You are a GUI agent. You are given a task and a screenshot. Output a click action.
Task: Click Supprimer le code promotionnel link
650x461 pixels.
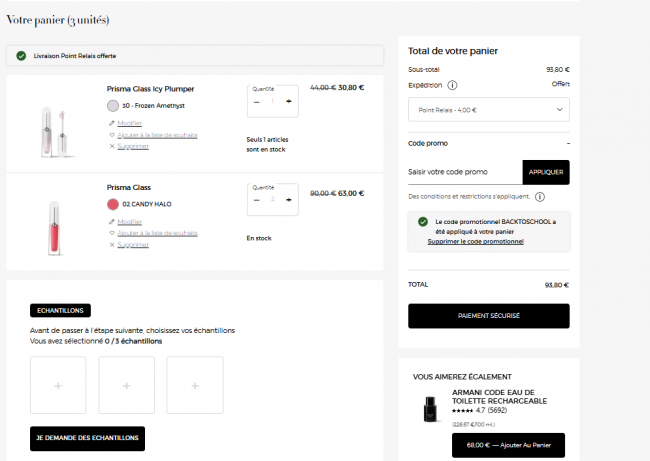pyautogui.click(x=475, y=242)
